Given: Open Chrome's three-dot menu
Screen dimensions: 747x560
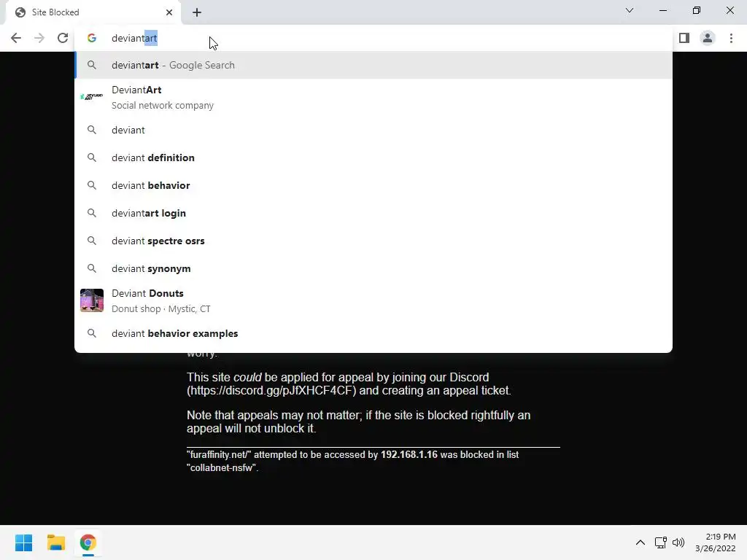Looking at the screenshot, I should [731, 38].
